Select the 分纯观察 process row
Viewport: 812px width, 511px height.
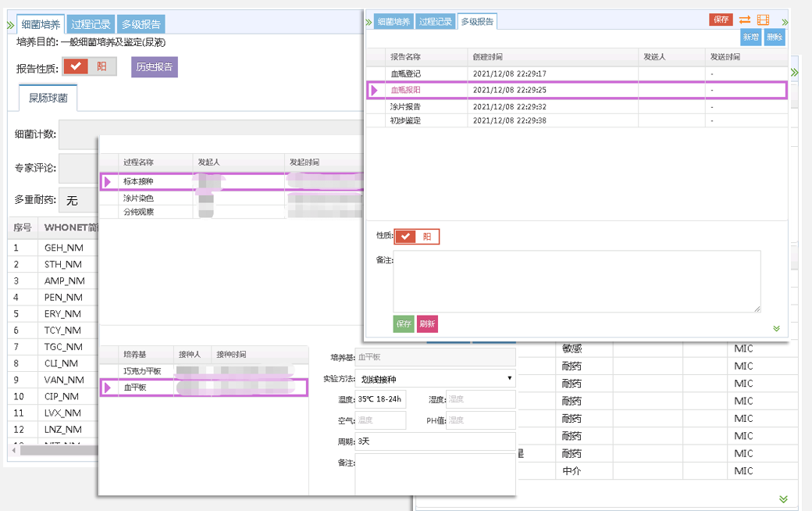[232, 212]
